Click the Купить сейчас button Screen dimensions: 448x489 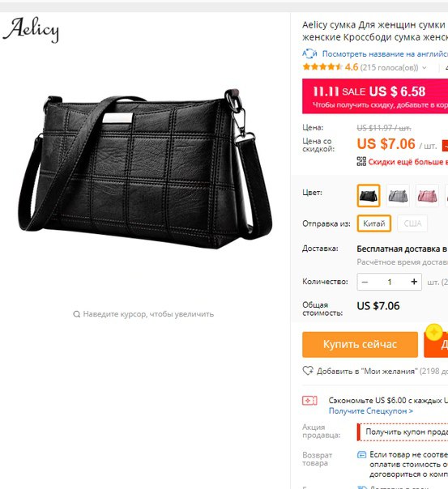coord(360,344)
